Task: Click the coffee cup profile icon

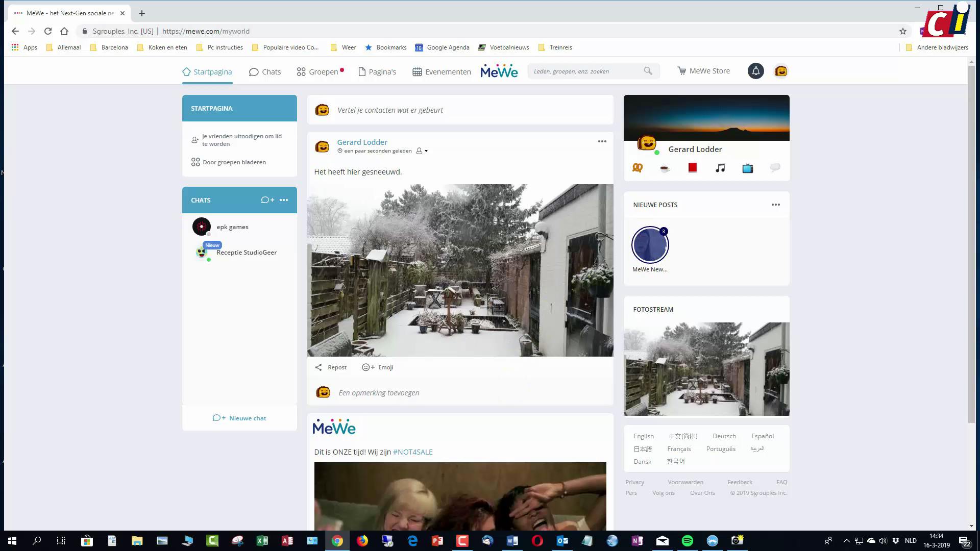Action: click(x=665, y=168)
